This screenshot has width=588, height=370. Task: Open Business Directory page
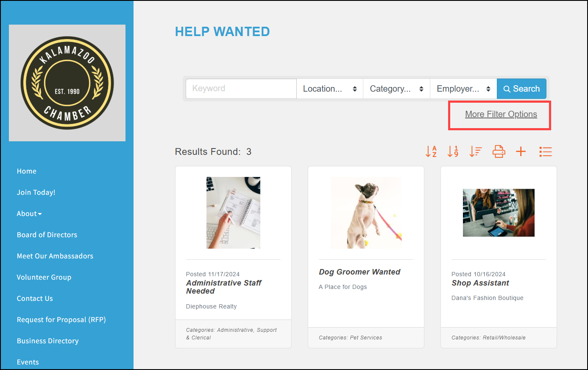[x=48, y=341]
